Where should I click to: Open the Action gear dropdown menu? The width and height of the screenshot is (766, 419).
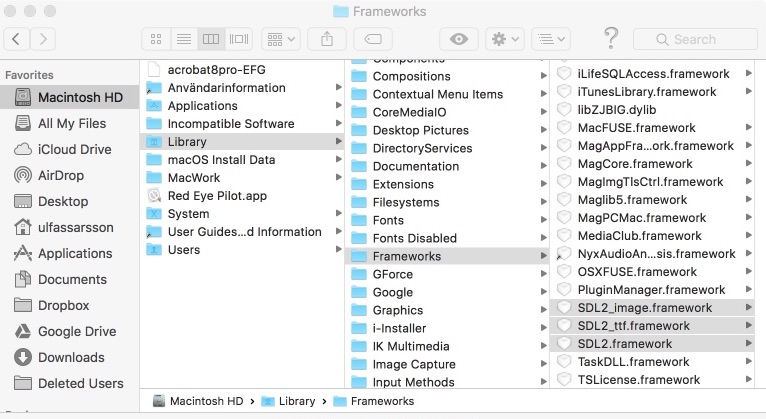click(505, 39)
